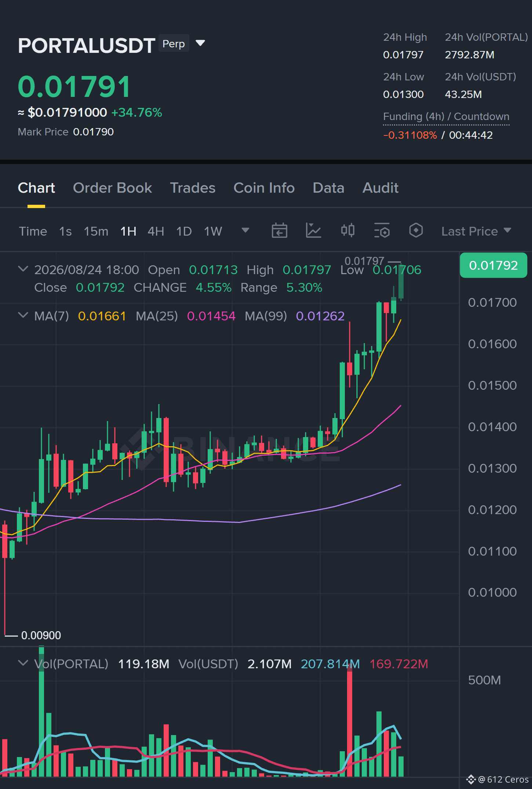Screen dimensions: 532x789
Task: Tap the 24h Low value 0.01300
Action: [x=403, y=95]
